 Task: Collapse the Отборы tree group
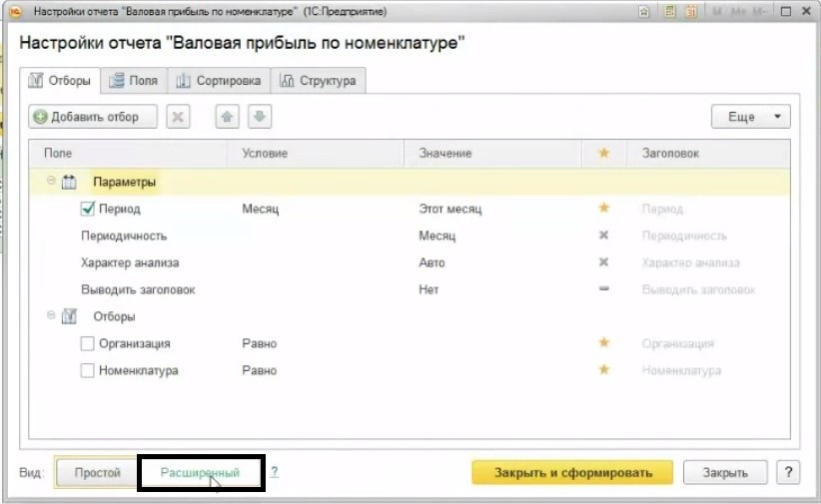coord(48,316)
